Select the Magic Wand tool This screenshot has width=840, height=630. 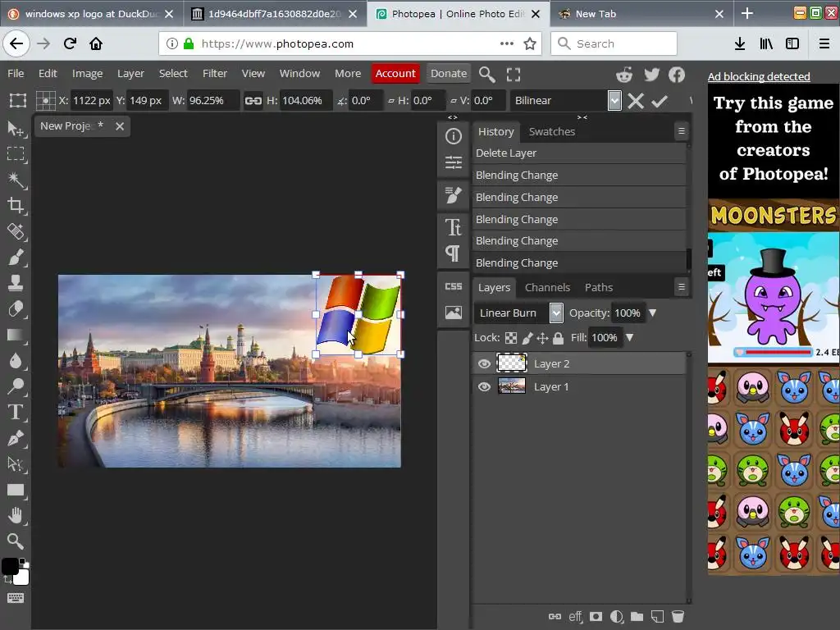[16, 180]
